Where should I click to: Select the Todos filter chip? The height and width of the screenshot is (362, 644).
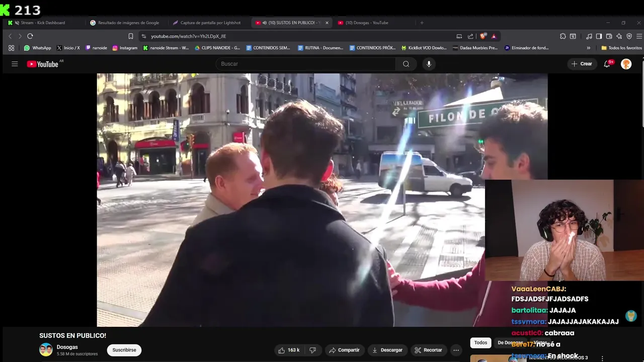coord(480,343)
